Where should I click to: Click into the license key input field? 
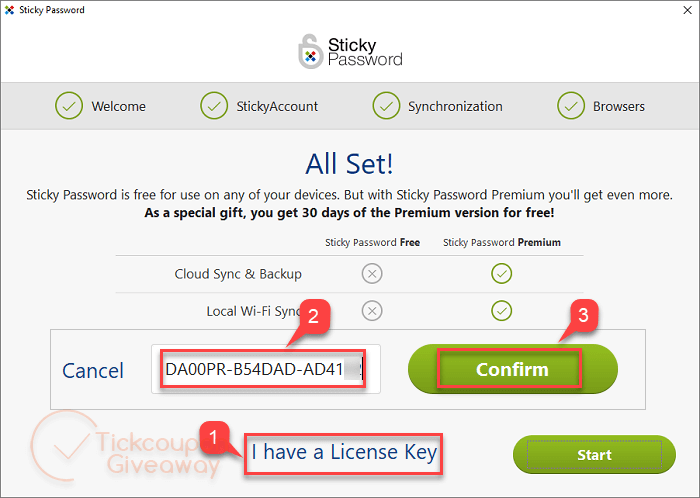pos(260,370)
